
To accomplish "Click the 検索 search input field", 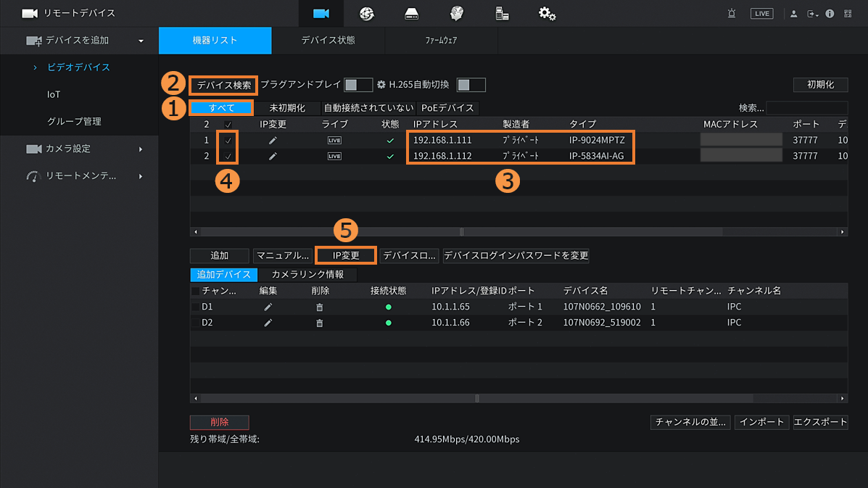I will (806, 108).
